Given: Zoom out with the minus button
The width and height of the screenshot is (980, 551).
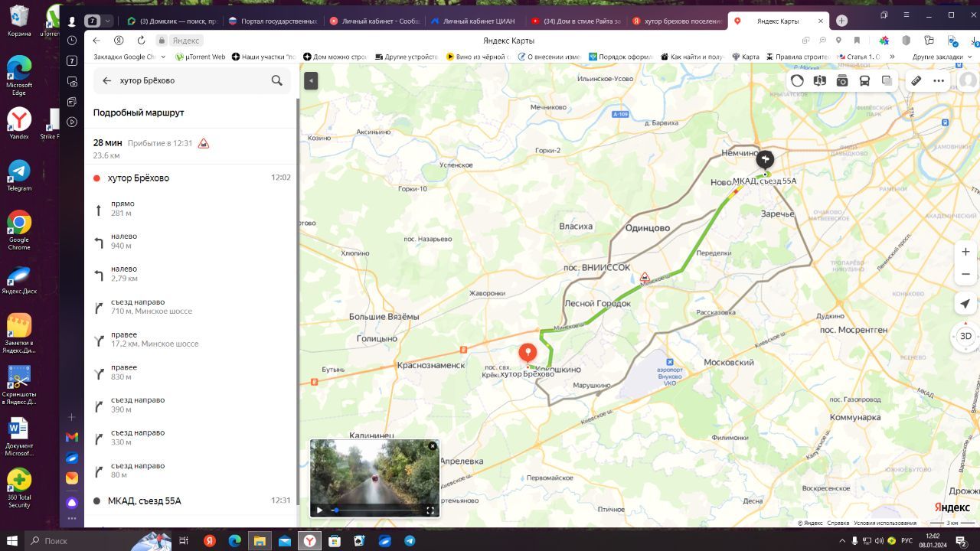Looking at the screenshot, I should click(965, 274).
